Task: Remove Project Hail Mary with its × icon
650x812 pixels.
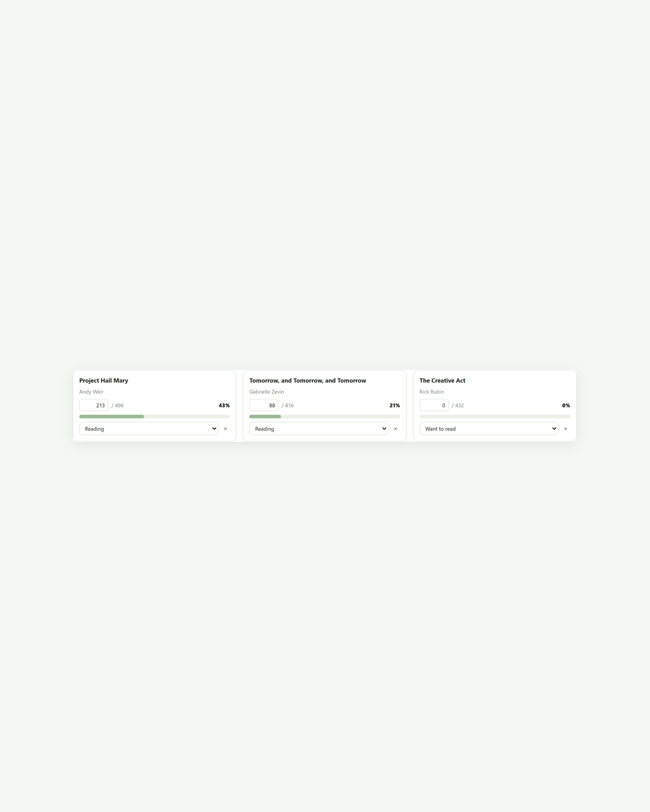Action: tap(225, 429)
